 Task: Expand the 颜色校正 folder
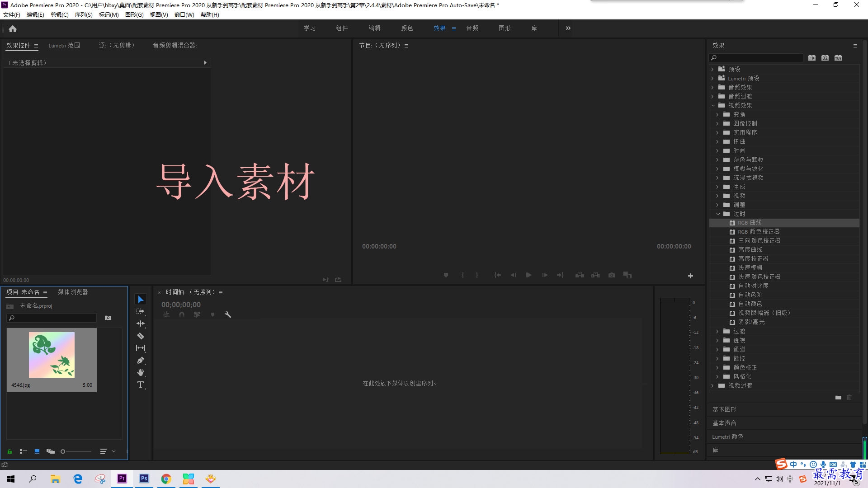click(x=717, y=368)
